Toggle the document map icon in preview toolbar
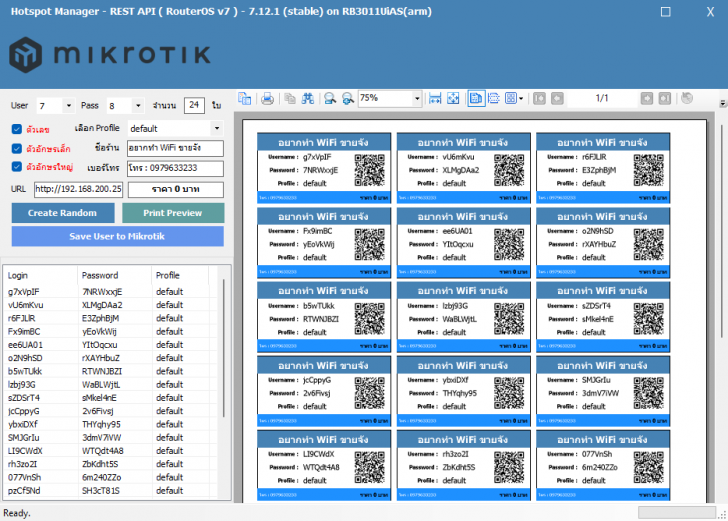The width and height of the screenshot is (728, 521). 245,98
